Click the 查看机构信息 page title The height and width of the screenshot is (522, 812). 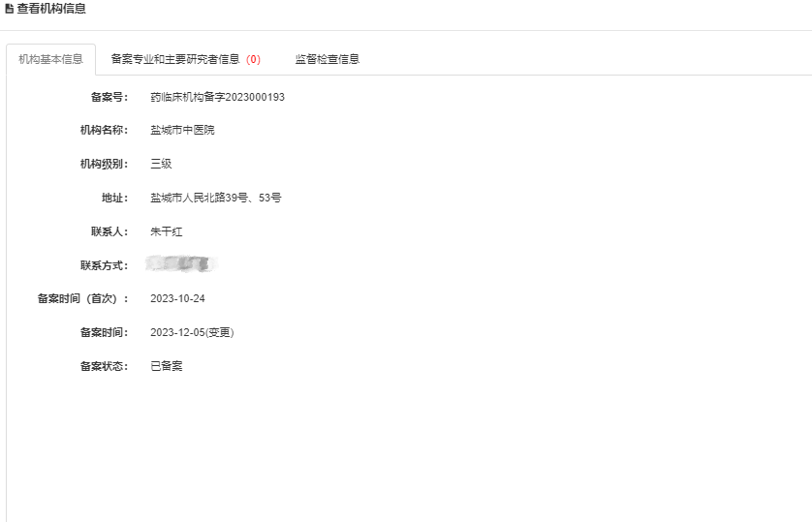pyautogui.click(x=51, y=9)
